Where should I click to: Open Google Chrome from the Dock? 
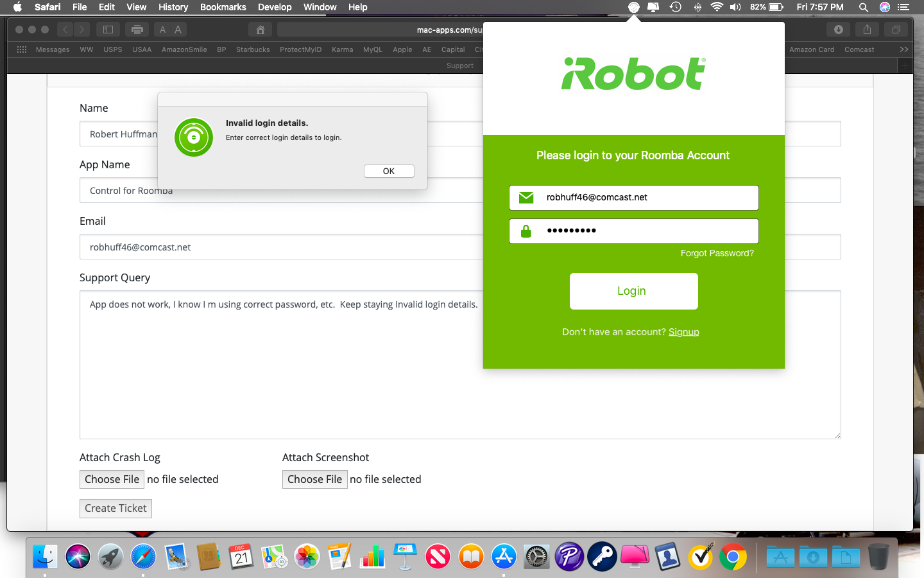tap(733, 557)
